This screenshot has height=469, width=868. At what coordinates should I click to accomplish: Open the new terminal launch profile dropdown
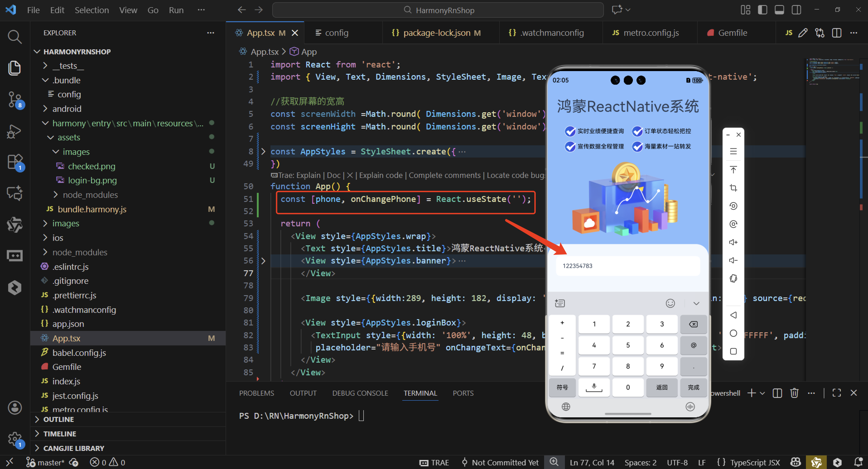coord(762,393)
